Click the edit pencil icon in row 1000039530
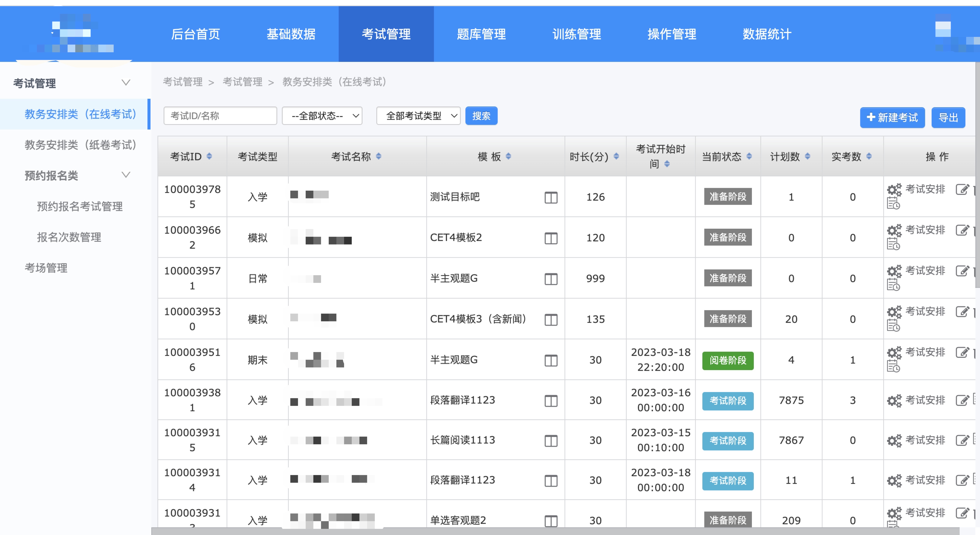The image size is (980, 535). click(x=962, y=312)
